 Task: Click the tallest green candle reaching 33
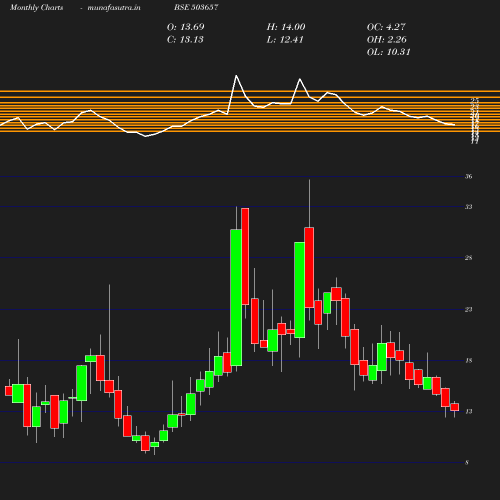(236, 297)
